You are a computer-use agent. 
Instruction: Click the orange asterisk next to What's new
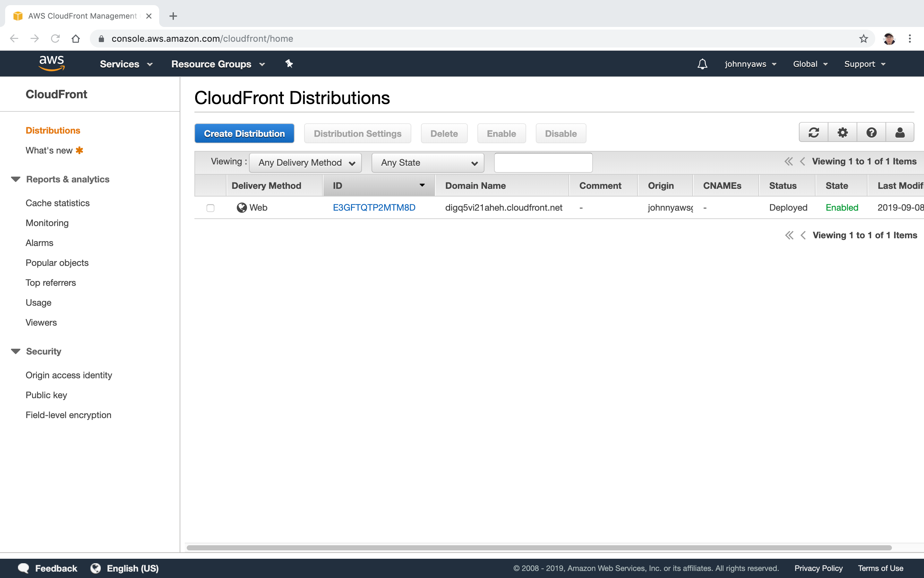[x=80, y=150]
